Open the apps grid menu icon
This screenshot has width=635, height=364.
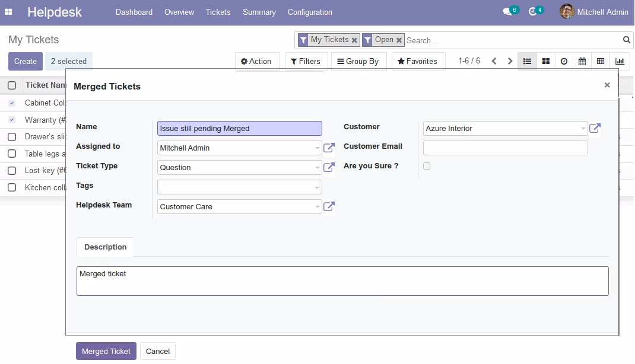(8, 12)
